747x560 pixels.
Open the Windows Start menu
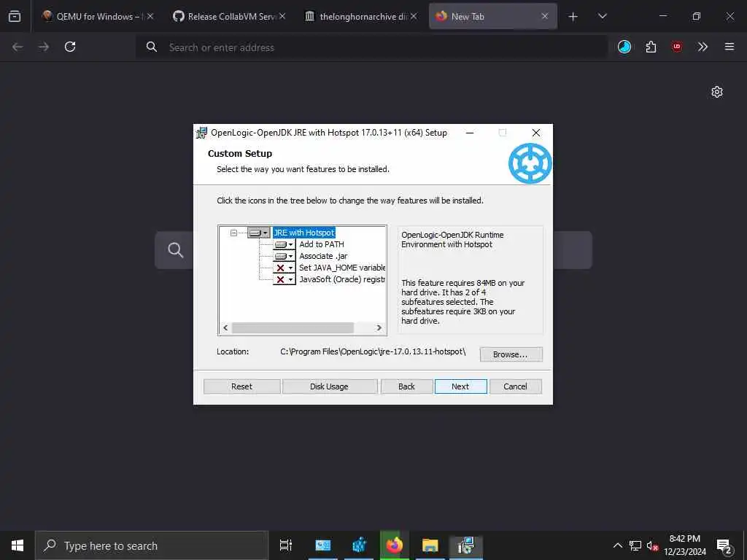pyautogui.click(x=18, y=545)
